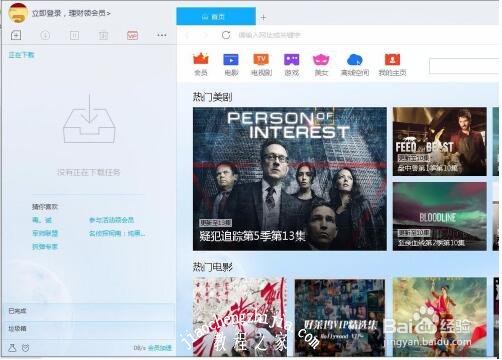Click the refresh page icon
This screenshot has width=502, height=360.
[226, 35]
